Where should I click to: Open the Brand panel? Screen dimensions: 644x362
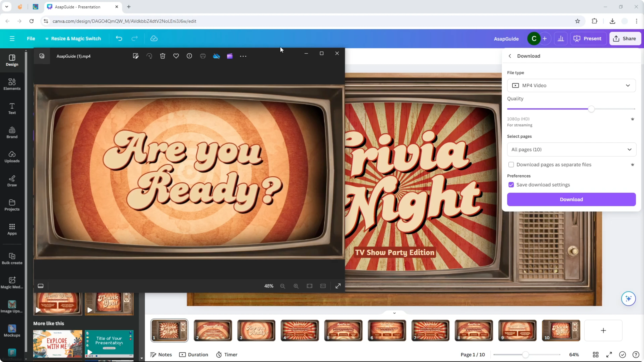point(12,133)
